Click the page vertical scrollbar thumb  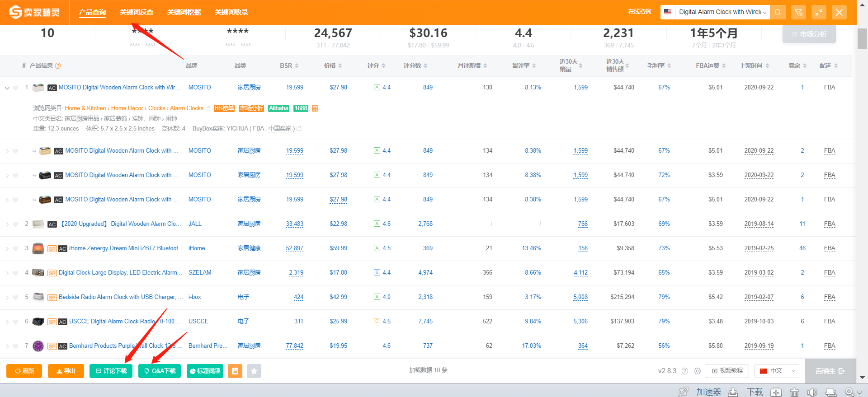tap(862, 39)
